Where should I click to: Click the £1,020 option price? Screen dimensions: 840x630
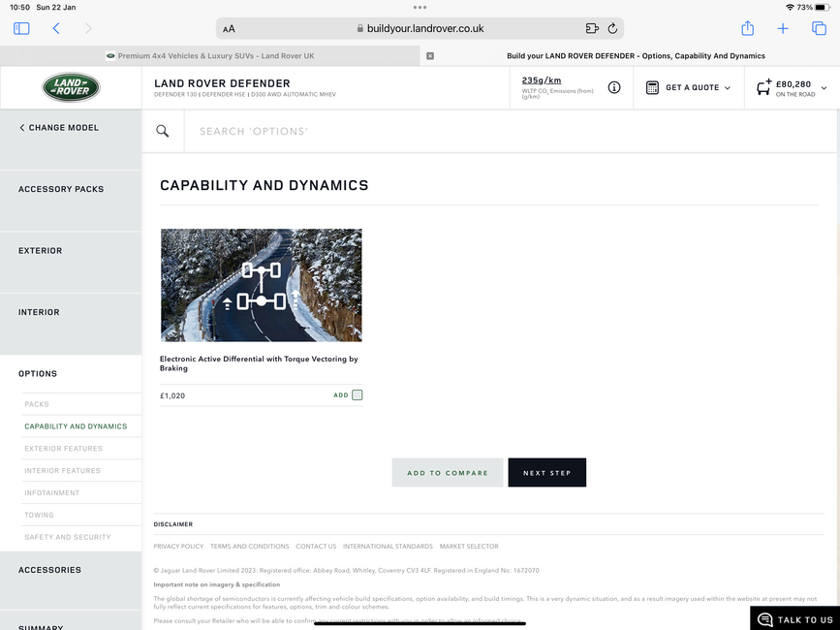pos(172,395)
